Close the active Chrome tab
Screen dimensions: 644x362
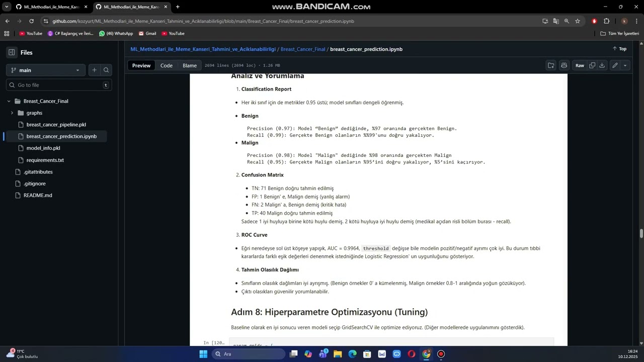point(166,7)
